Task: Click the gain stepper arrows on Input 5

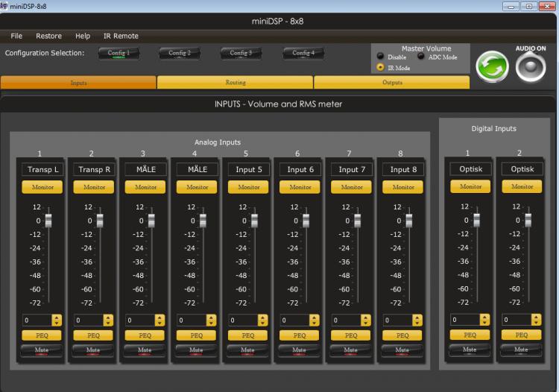Action: coord(262,320)
